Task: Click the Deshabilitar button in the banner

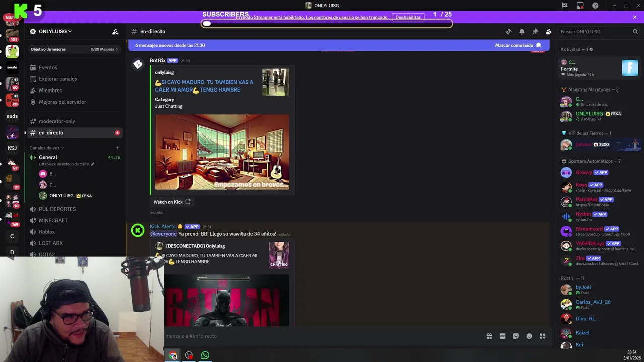Action: [408, 17]
